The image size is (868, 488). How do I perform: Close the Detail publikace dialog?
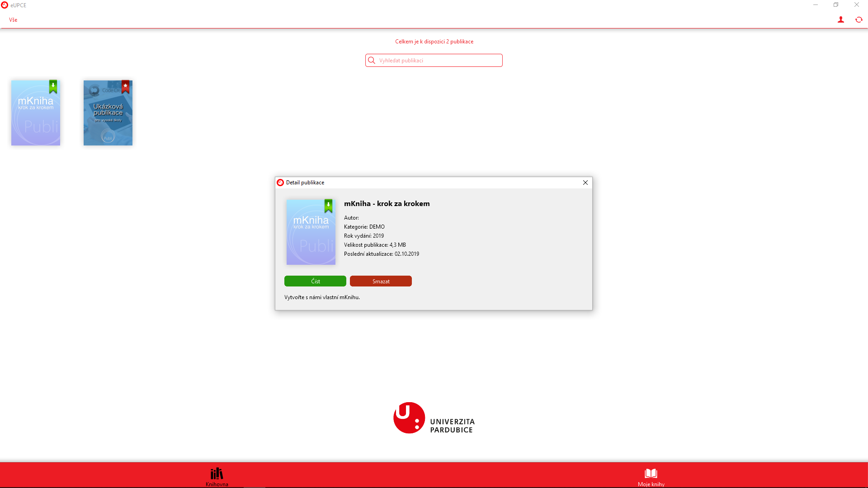pos(585,183)
